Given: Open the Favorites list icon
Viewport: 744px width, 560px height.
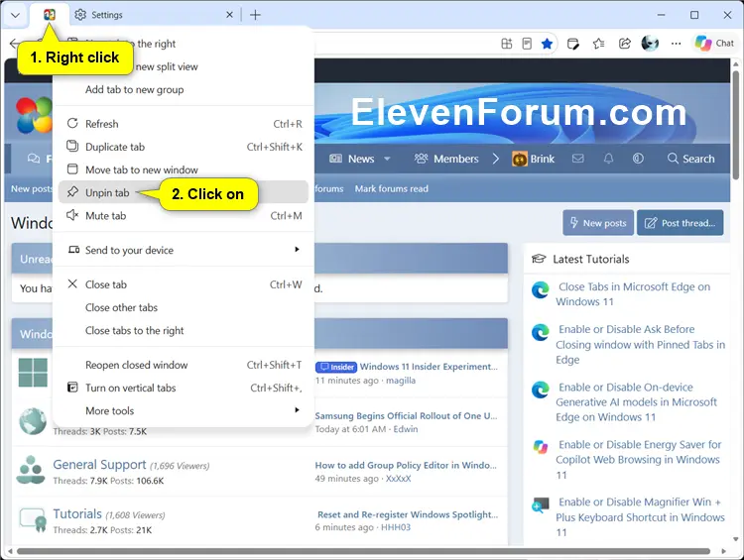Looking at the screenshot, I should pos(599,44).
